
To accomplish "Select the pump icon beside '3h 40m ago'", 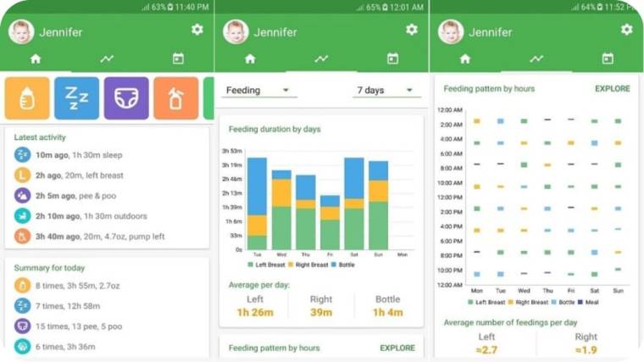I will pos(22,236).
